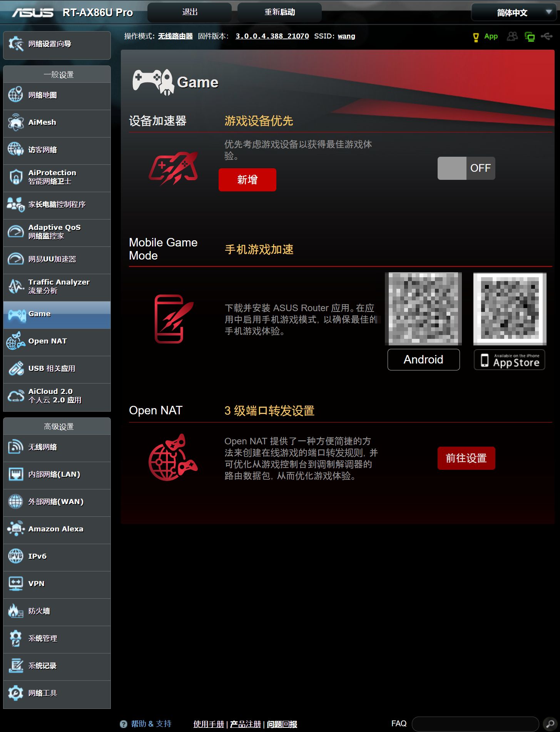
Task: Click the FAQ search input field
Action: click(x=475, y=724)
